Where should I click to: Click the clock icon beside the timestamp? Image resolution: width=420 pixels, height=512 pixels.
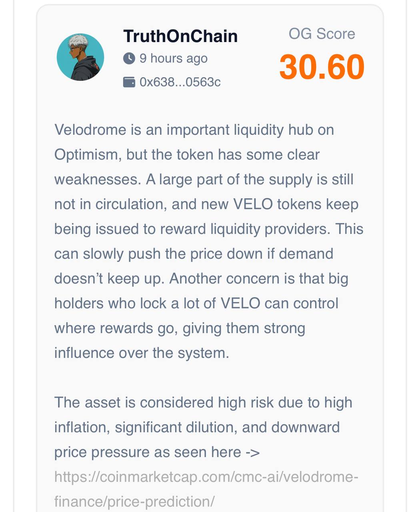[x=129, y=58]
